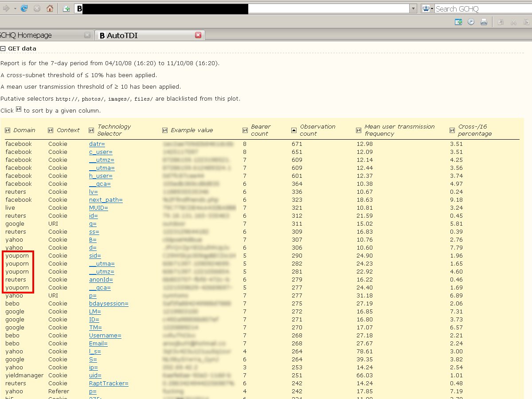Open the Username= selector link
532x399 pixels.
pos(105,336)
